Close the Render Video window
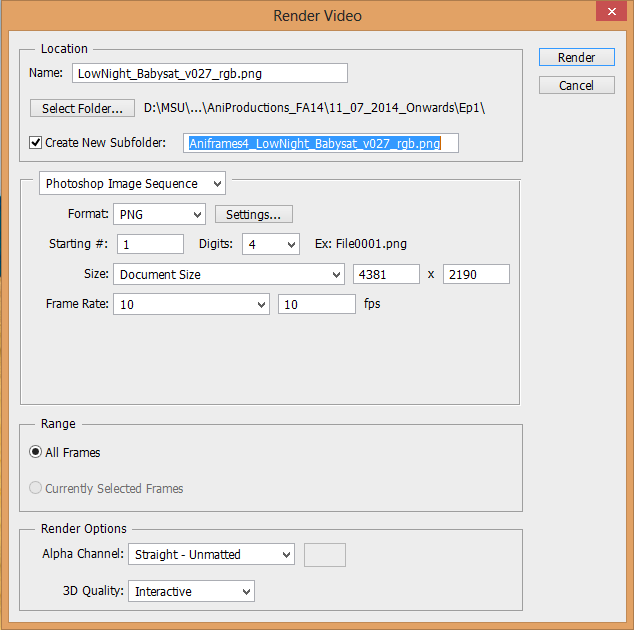Viewport: 634px width, 630px height. [x=611, y=11]
